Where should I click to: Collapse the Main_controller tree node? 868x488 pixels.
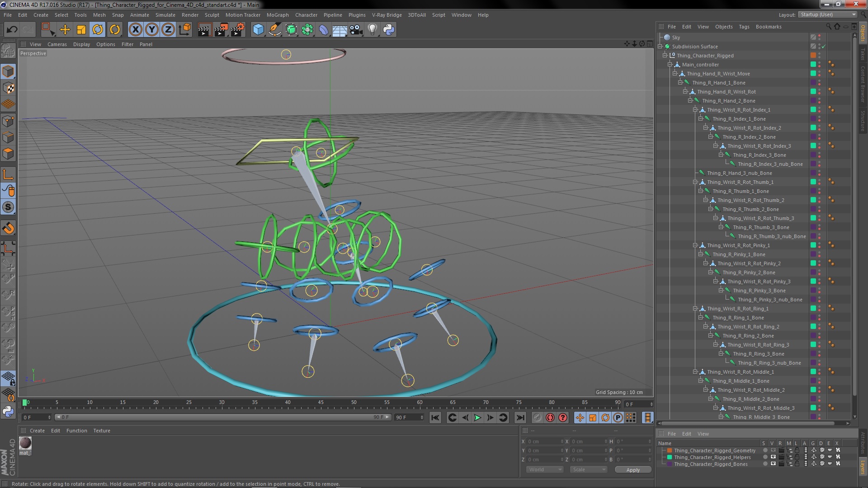tap(670, 65)
